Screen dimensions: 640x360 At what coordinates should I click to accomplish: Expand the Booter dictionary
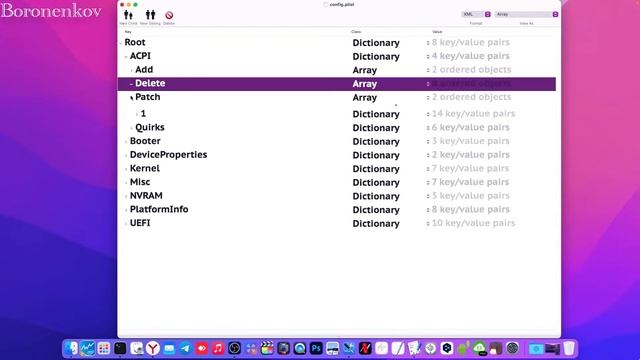[x=126, y=142]
